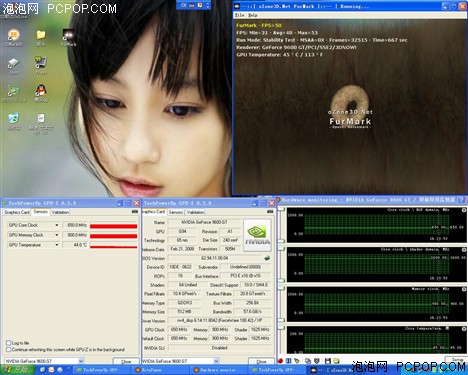Click the yellow icon right of the floppy icon
This screenshot has width=468, height=375.
pos(336,361)
